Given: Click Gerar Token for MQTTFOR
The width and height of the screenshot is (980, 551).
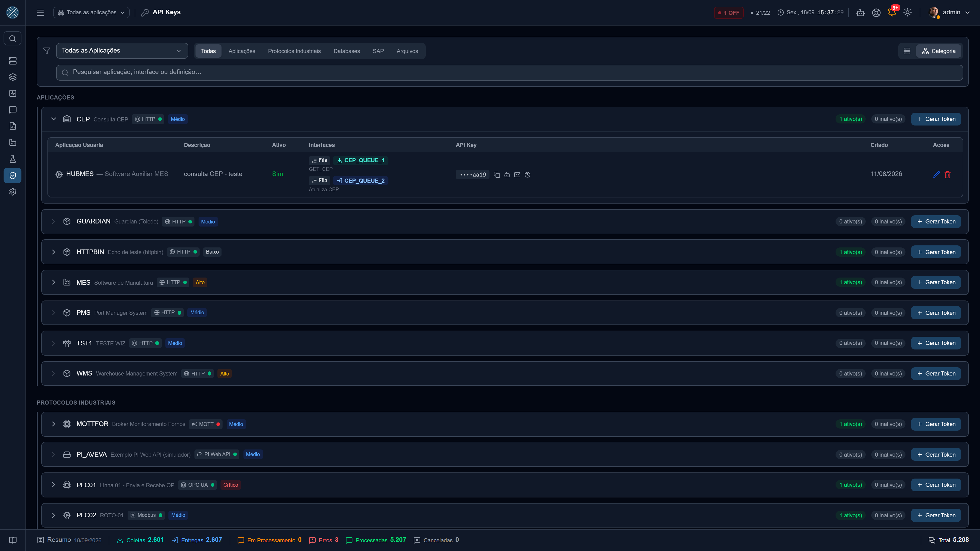Looking at the screenshot, I should (936, 424).
